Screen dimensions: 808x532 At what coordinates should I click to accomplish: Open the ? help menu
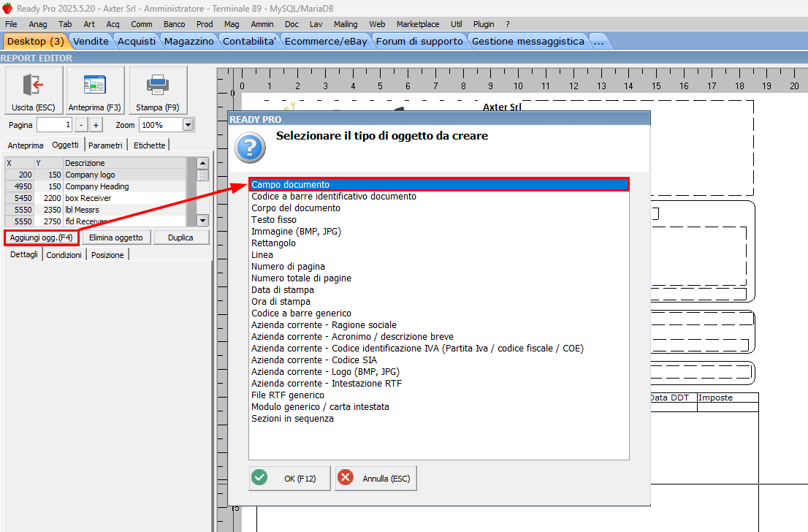(508, 24)
